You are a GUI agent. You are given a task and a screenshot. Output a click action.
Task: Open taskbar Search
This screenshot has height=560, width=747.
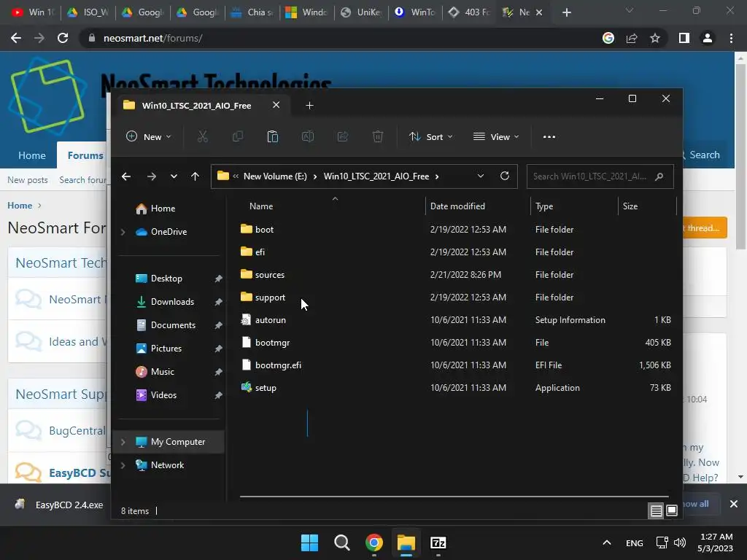click(342, 542)
